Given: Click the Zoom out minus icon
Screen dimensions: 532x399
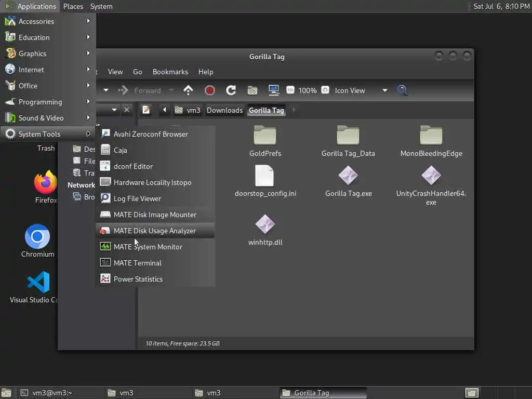Looking at the screenshot, I should point(290,90).
